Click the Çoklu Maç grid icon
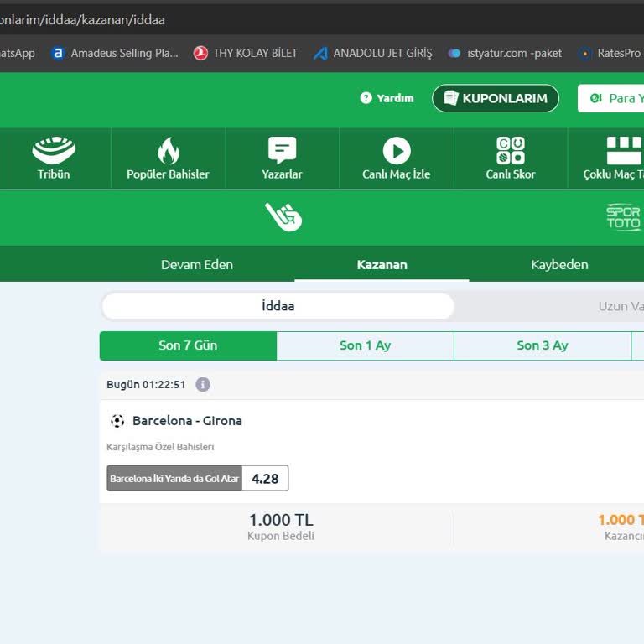The image size is (644, 644). pos(622,151)
